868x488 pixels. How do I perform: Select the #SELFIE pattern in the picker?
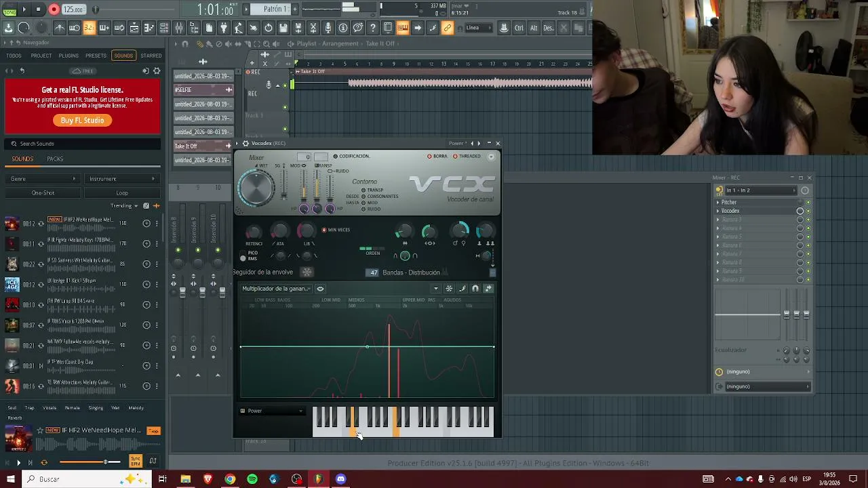click(x=203, y=90)
